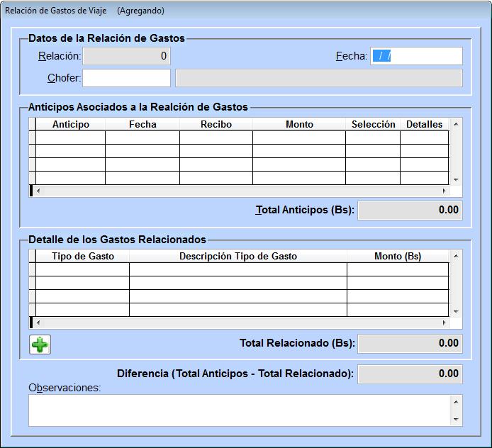Click the Anticipo column header
Image resolution: width=492 pixels, height=448 pixels.
pyautogui.click(x=71, y=124)
